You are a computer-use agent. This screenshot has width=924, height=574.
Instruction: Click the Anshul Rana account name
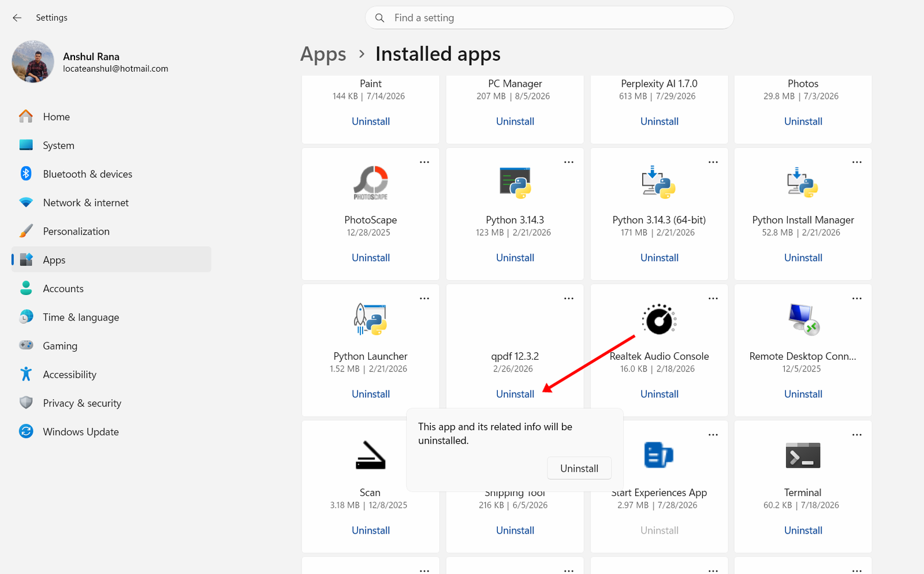pos(91,57)
